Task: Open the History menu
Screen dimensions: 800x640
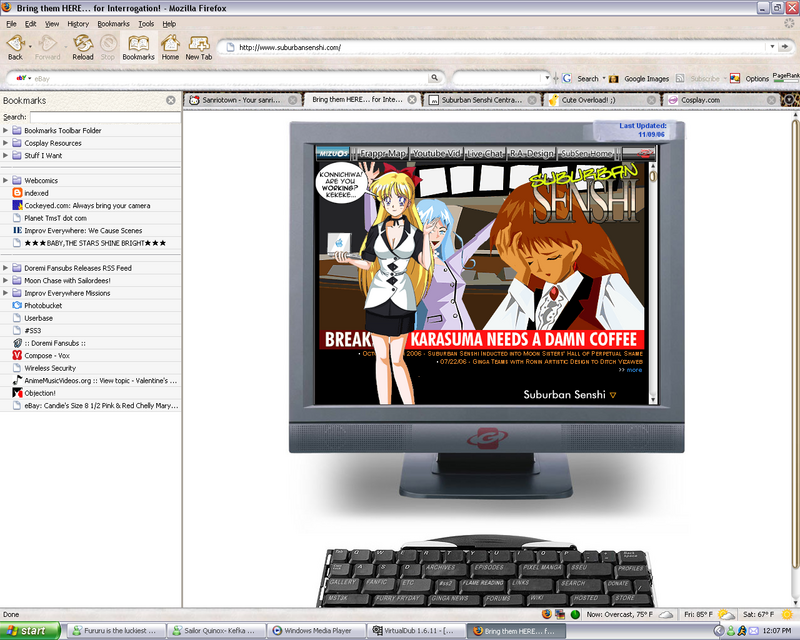Action: point(78,23)
